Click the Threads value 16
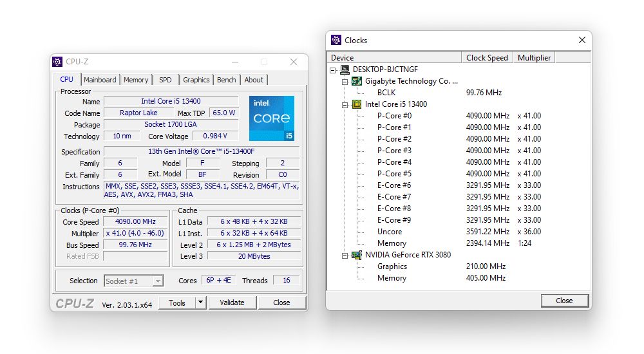644x354 pixels. pos(287,281)
